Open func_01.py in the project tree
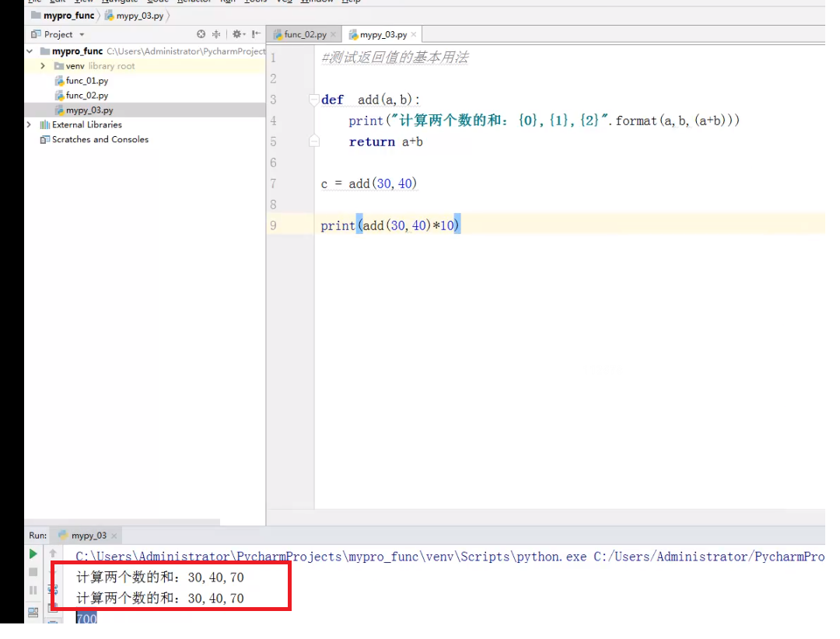840x639 pixels. tap(87, 81)
